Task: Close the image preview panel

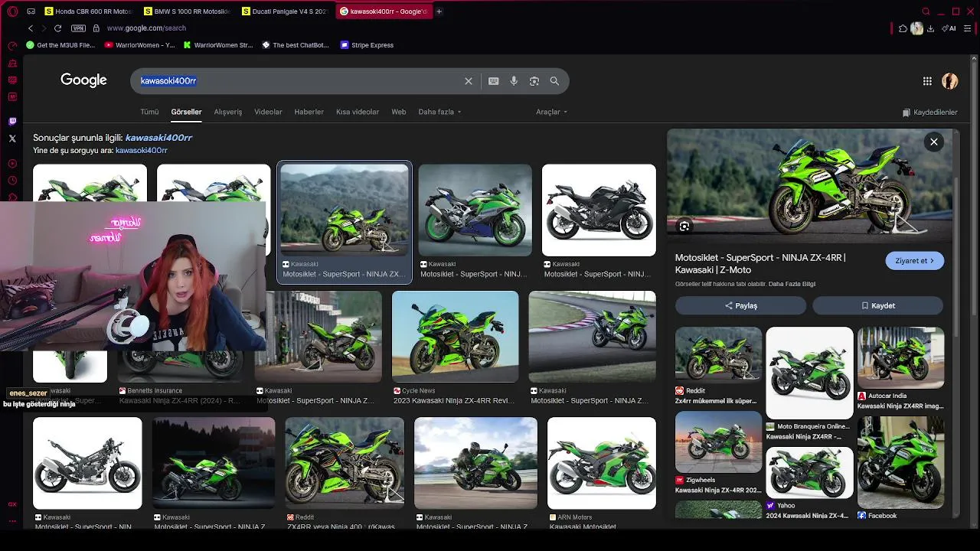Action: click(934, 142)
